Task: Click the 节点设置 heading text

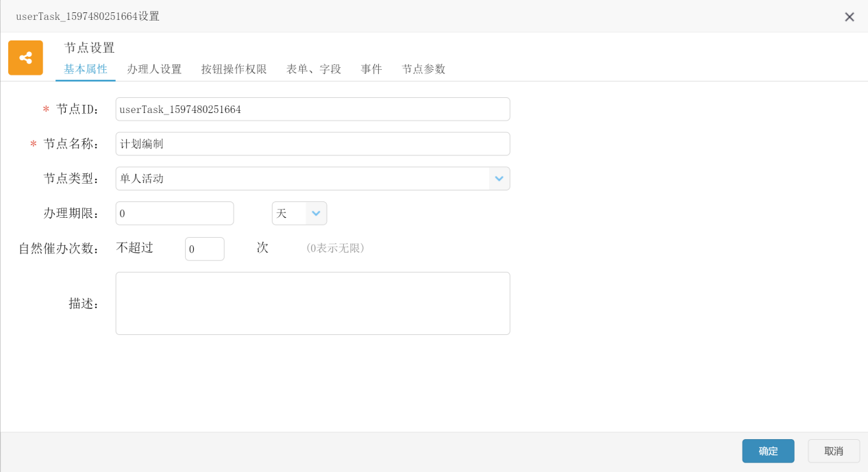Action: coord(90,48)
